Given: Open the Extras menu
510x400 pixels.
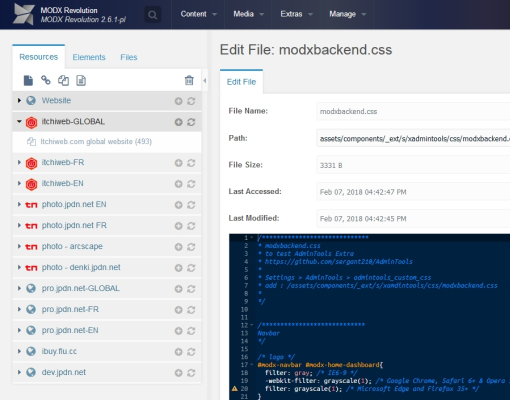Looking at the screenshot, I should 297,14.
